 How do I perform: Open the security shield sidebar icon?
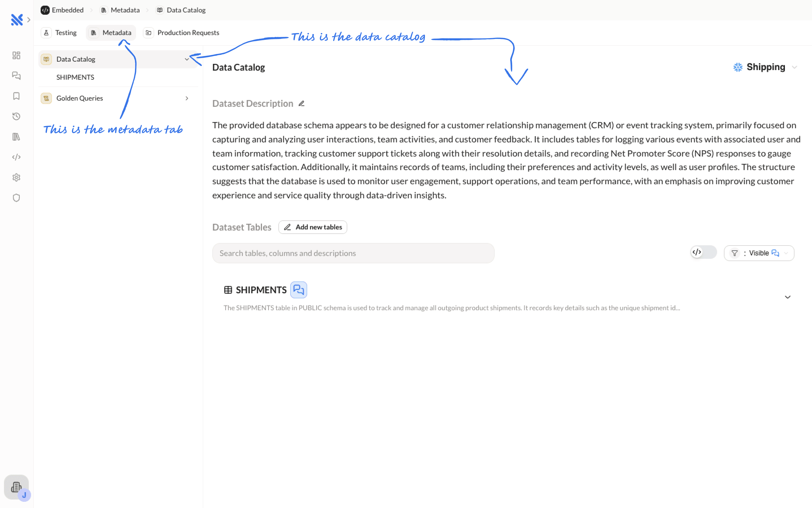click(16, 197)
